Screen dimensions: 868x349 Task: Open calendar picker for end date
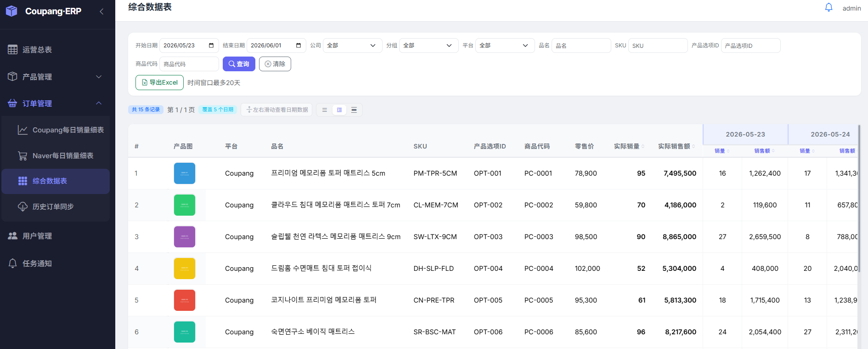coord(299,46)
